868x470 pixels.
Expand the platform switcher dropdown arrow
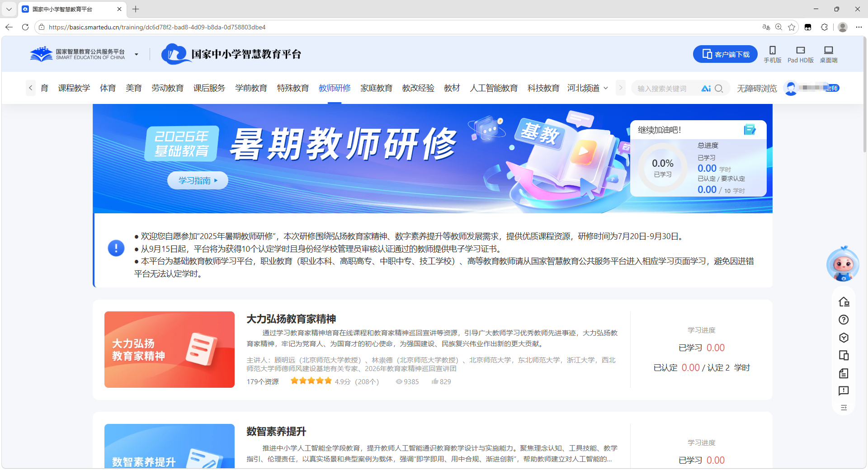click(x=136, y=55)
